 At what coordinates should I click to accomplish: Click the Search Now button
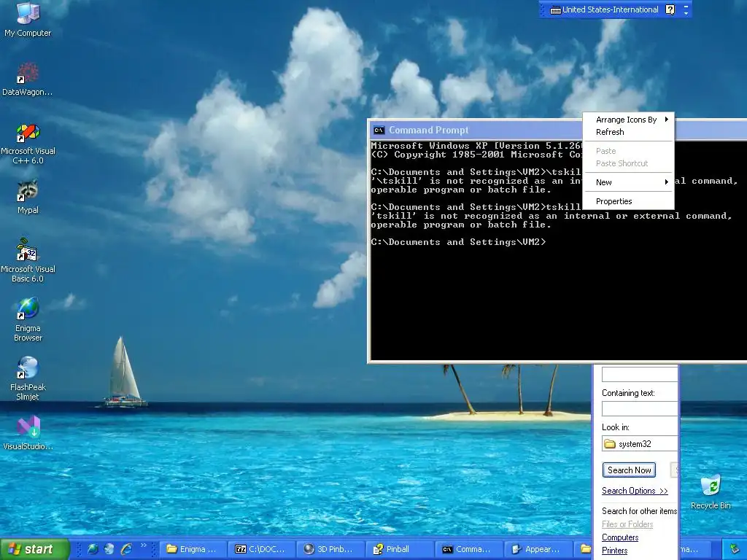tap(629, 470)
